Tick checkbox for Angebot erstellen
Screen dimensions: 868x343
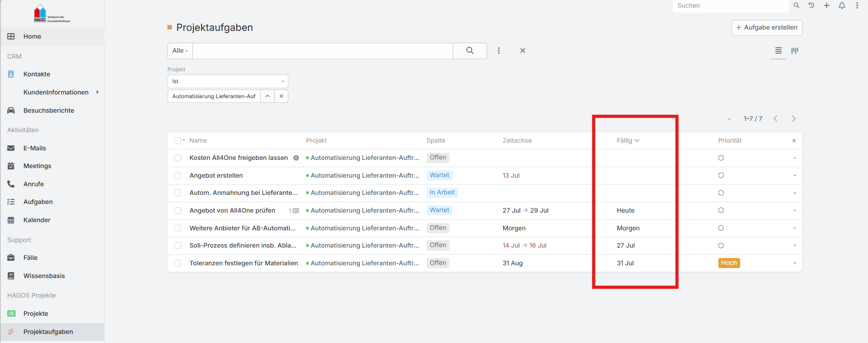(x=178, y=175)
